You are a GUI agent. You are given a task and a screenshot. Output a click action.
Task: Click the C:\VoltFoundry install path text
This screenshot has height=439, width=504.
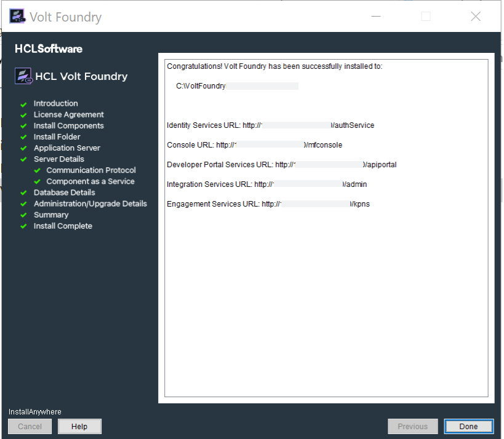(x=201, y=86)
